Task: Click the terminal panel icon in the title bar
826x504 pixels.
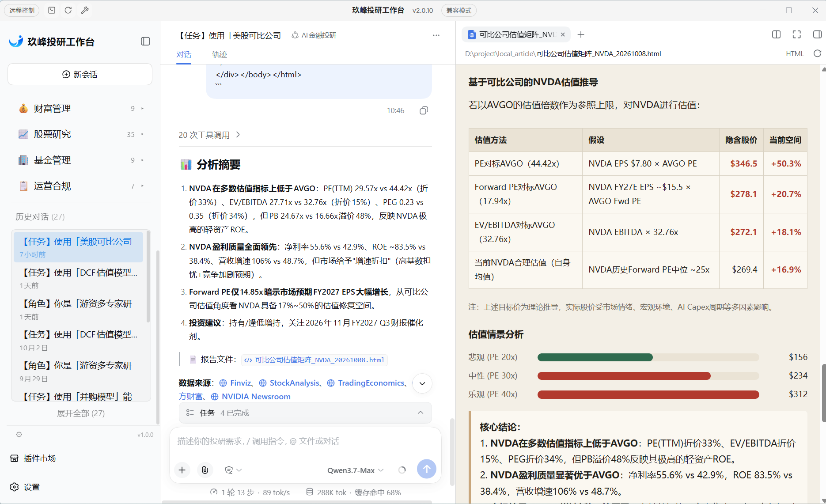Action: [x=52, y=10]
